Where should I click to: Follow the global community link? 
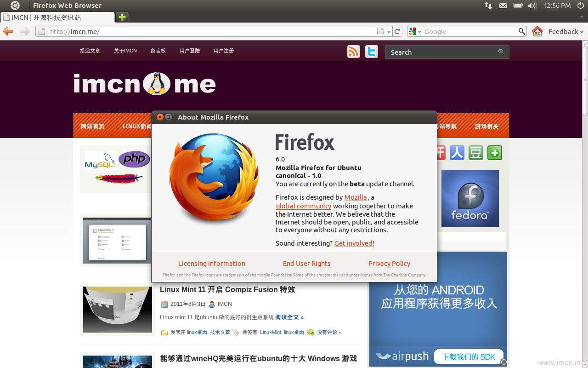(304, 206)
